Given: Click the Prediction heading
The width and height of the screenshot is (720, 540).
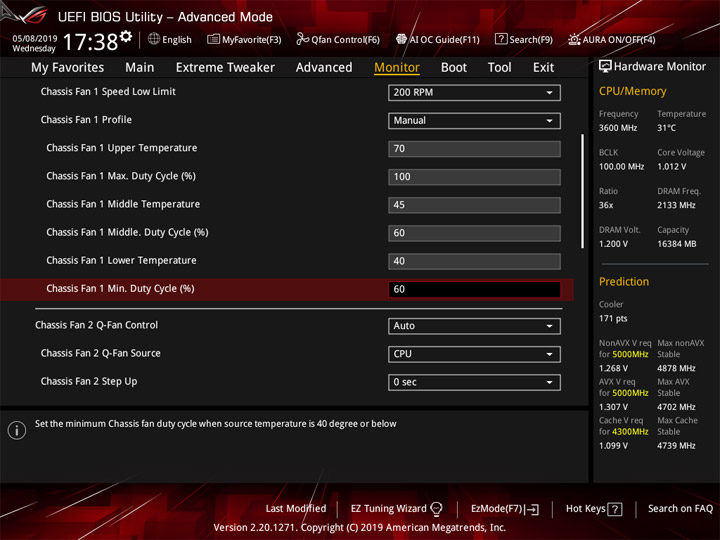Looking at the screenshot, I should (x=624, y=281).
